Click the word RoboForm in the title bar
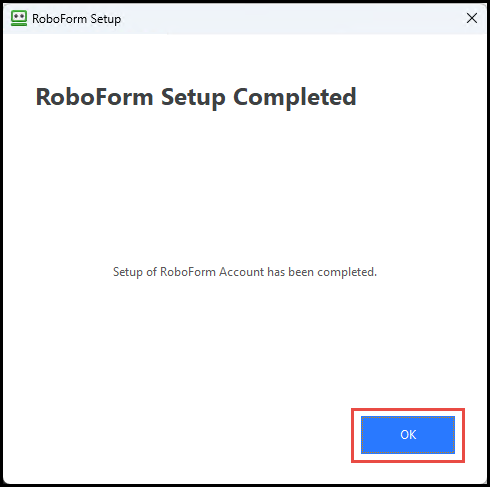 pos(59,19)
